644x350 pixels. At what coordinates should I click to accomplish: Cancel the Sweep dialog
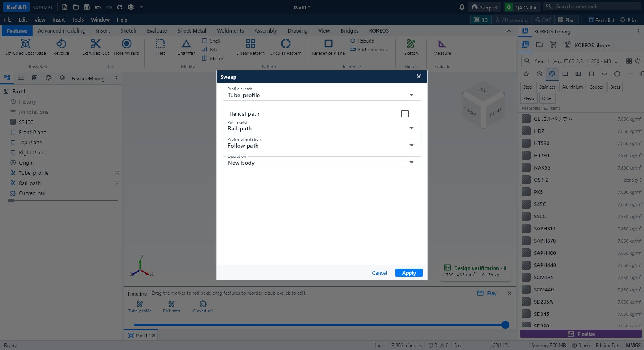tap(379, 273)
